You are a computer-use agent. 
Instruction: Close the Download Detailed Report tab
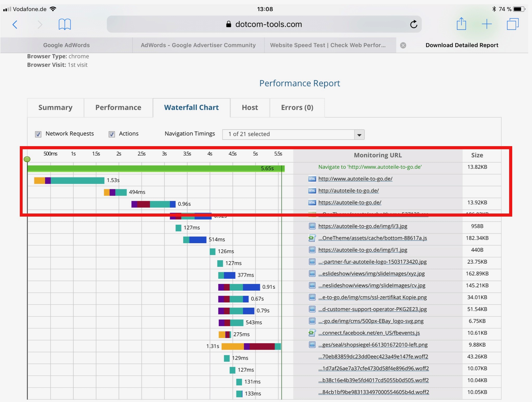pos(403,45)
